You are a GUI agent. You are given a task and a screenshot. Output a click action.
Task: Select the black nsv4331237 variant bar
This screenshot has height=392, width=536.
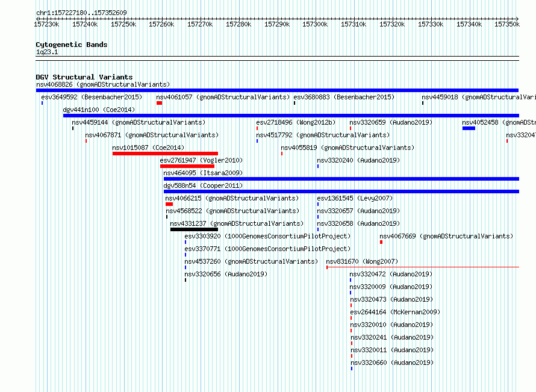194,229
